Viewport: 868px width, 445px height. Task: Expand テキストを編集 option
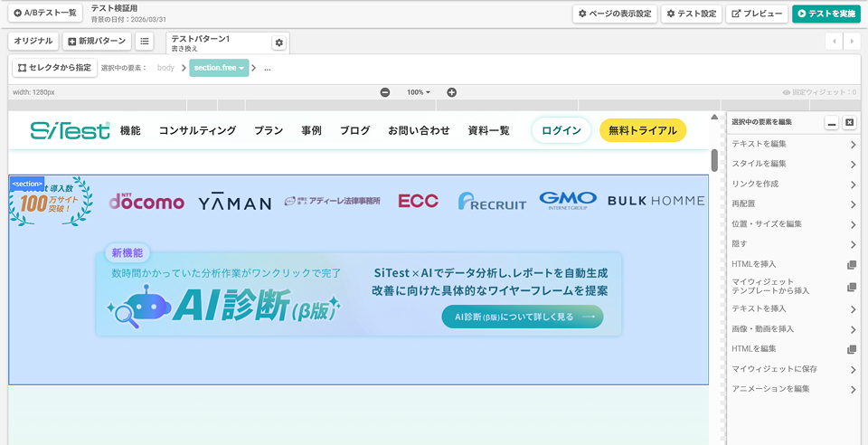795,144
